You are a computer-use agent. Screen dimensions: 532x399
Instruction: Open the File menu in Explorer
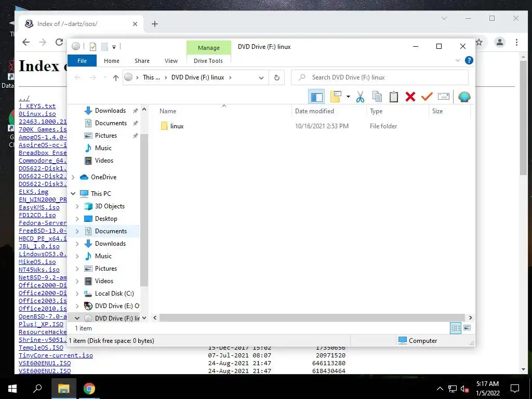point(82,61)
